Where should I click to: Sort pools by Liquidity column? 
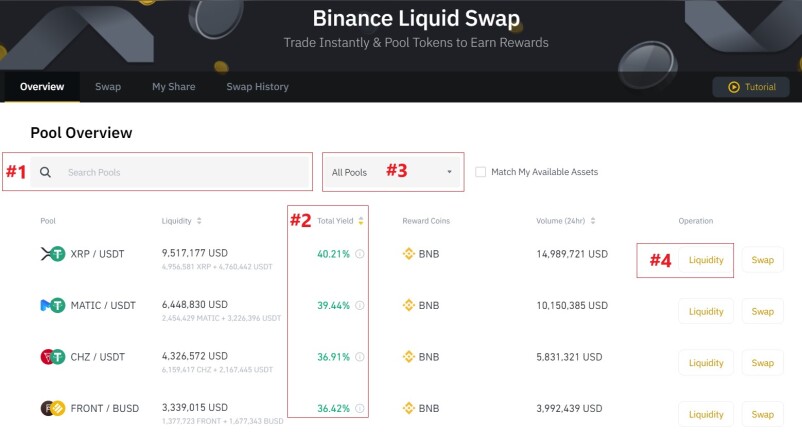182,221
